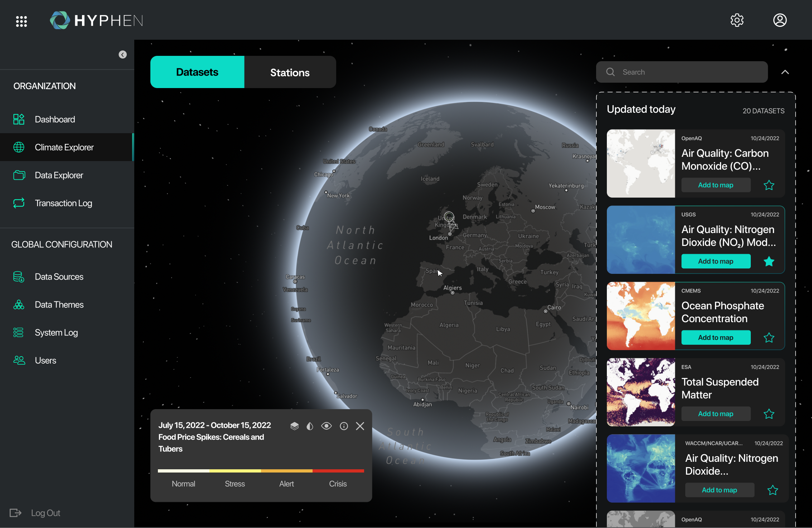Close the Food Price Spikes legend
The width and height of the screenshot is (812, 528).
[360, 426]
